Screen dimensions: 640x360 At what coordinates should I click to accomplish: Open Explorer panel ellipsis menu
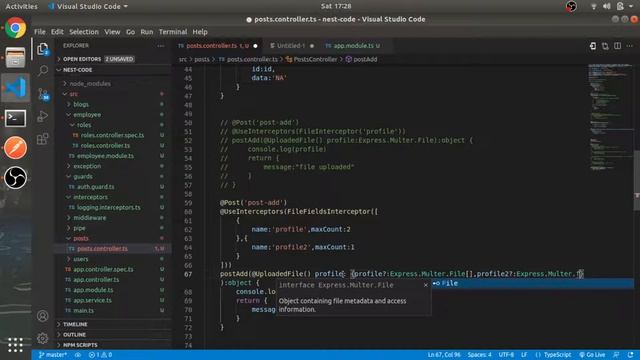pyautogui.click(x=161, y=46)
